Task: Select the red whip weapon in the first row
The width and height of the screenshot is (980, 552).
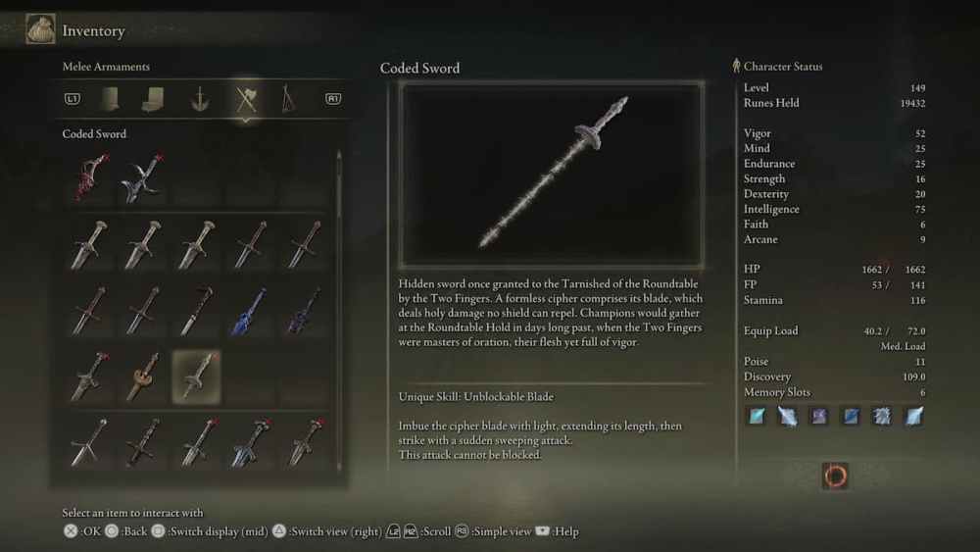Action: (90, 177)
